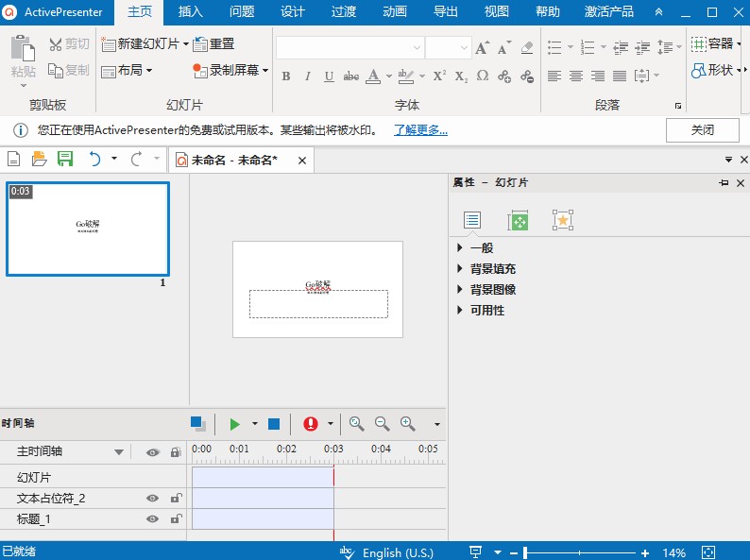
Task: Open the 布局 layout dropdown
Action: tap(128, 71)
